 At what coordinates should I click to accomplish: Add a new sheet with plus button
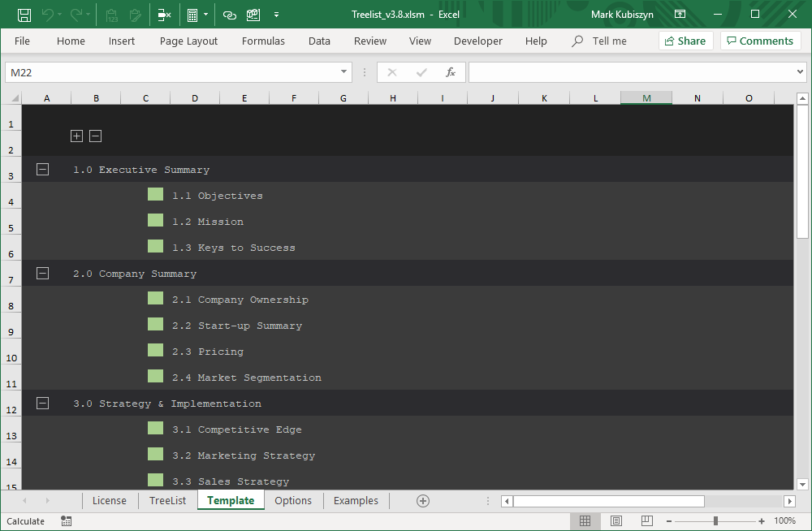422,501
